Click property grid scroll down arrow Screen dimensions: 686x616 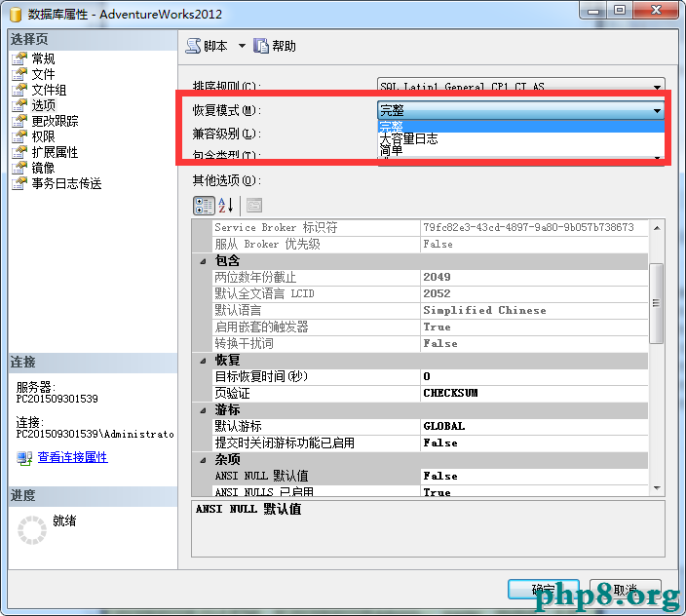click(657, 487)
